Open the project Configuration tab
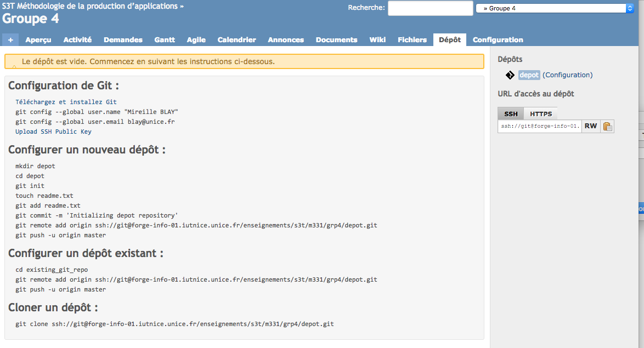 (498, 40)
